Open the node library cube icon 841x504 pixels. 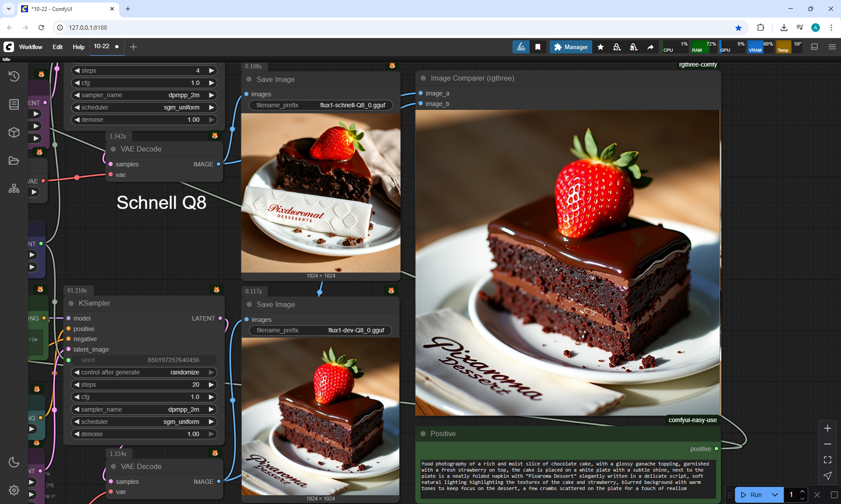(14, 132)
